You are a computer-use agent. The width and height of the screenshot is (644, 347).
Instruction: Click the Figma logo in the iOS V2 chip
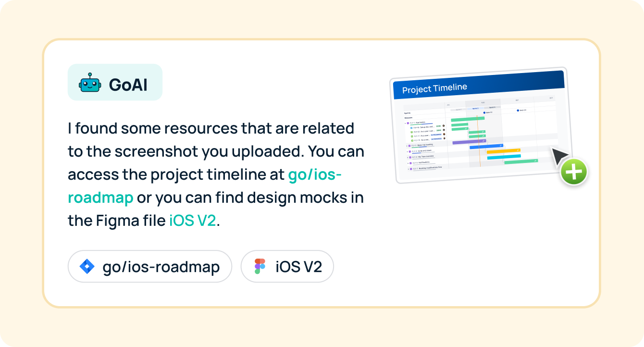[260, 266]
